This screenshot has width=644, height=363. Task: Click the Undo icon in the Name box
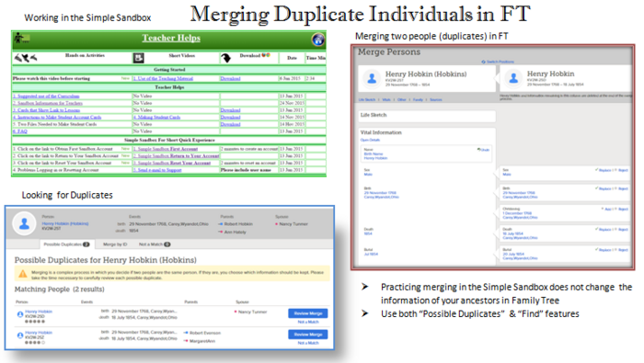pyautogui.click(x=483, y=150)
